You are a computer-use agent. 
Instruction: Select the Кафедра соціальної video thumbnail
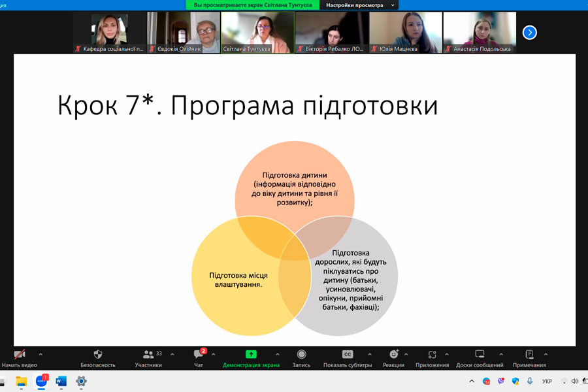pos(110,32)
